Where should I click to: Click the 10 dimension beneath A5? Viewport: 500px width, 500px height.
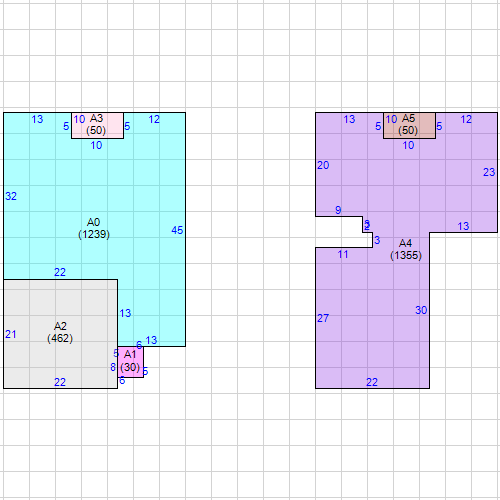pyautogui.click(x=408, y=145)
